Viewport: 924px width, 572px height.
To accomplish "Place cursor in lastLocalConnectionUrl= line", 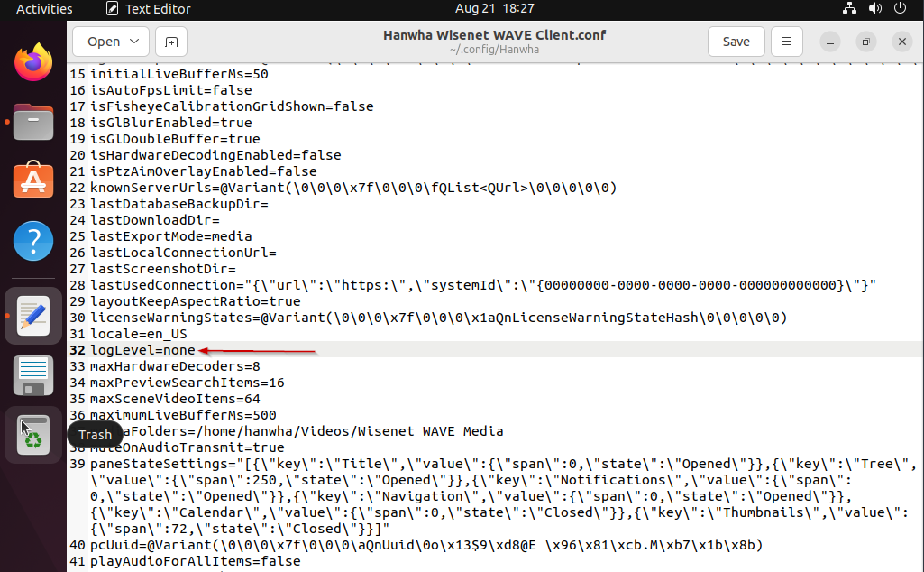I will pos(183,253).
